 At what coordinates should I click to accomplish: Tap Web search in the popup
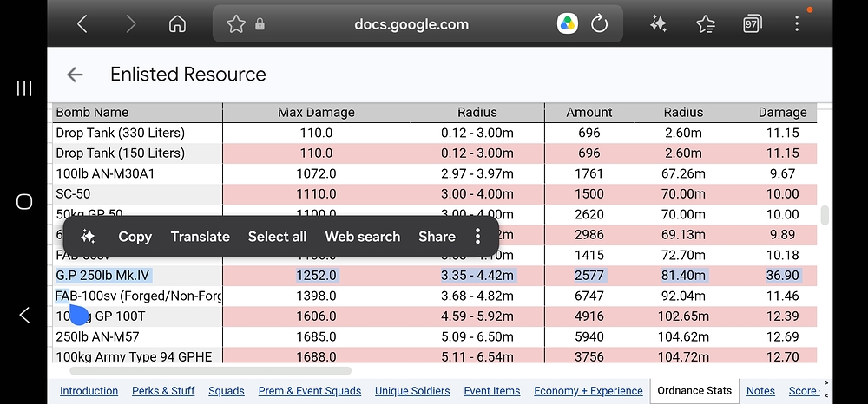coord(363,237)
